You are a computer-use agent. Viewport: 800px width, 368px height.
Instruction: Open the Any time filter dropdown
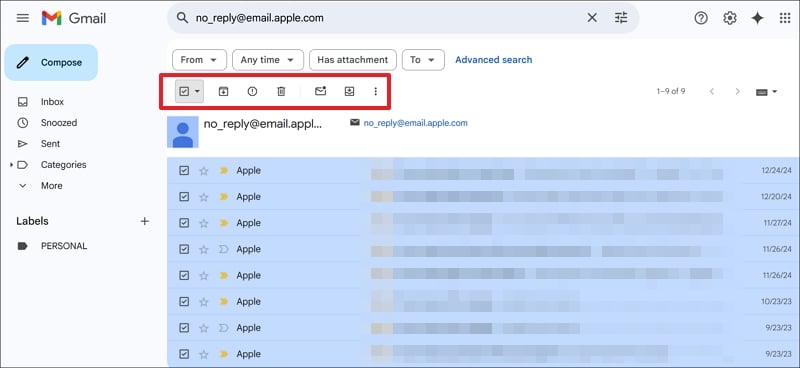pyautogui.click(x=268, y=60)
